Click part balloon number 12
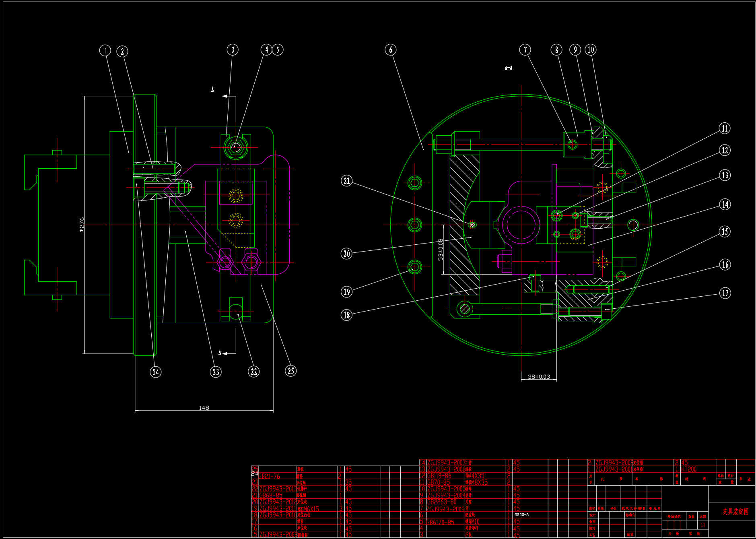 tap(725, 150)
